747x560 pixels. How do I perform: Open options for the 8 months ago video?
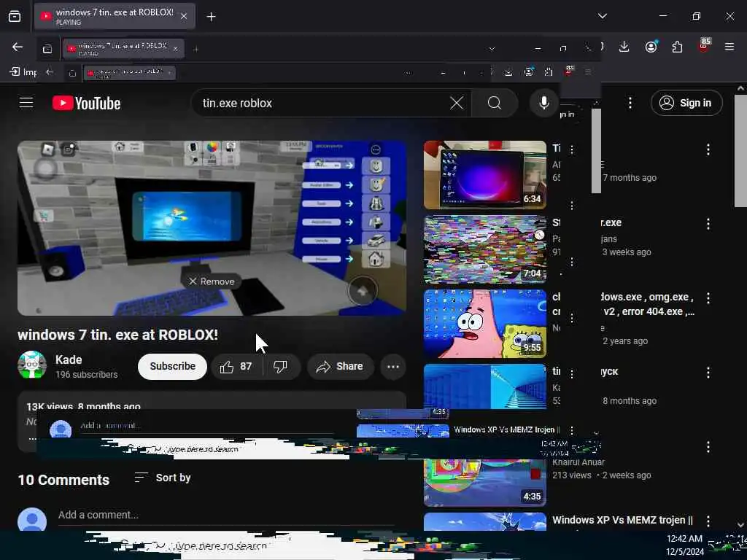(708, 373)
